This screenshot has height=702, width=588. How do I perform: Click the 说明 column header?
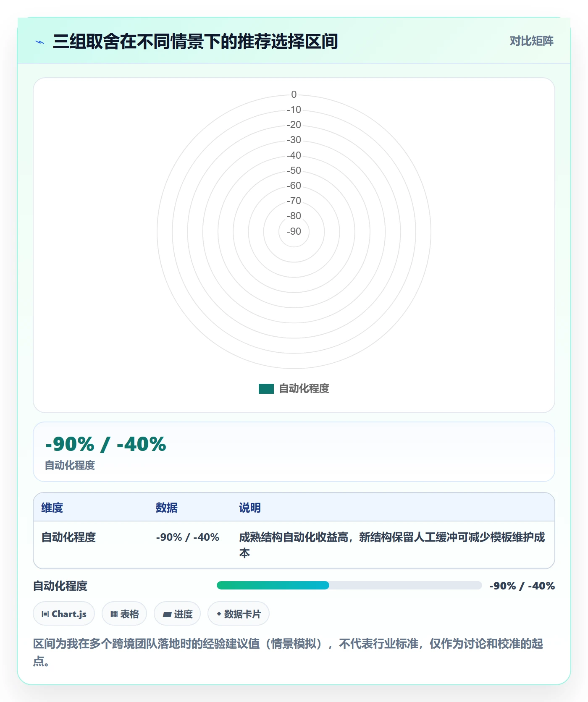coord(250,508)
